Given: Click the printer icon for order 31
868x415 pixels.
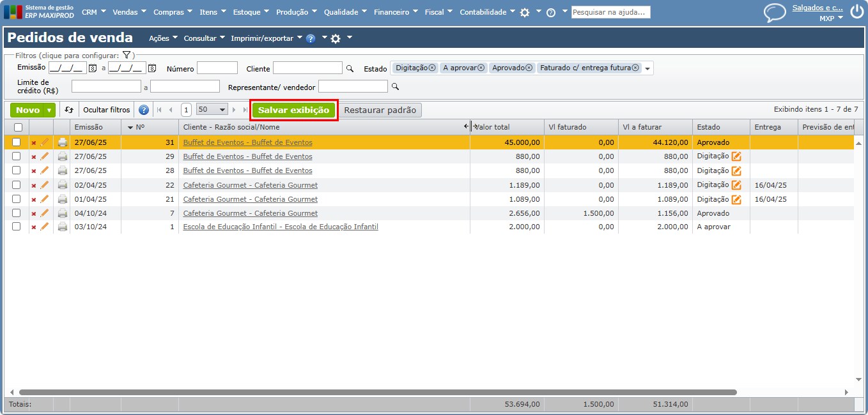Looking at the screenshot, I should [63, 142].
